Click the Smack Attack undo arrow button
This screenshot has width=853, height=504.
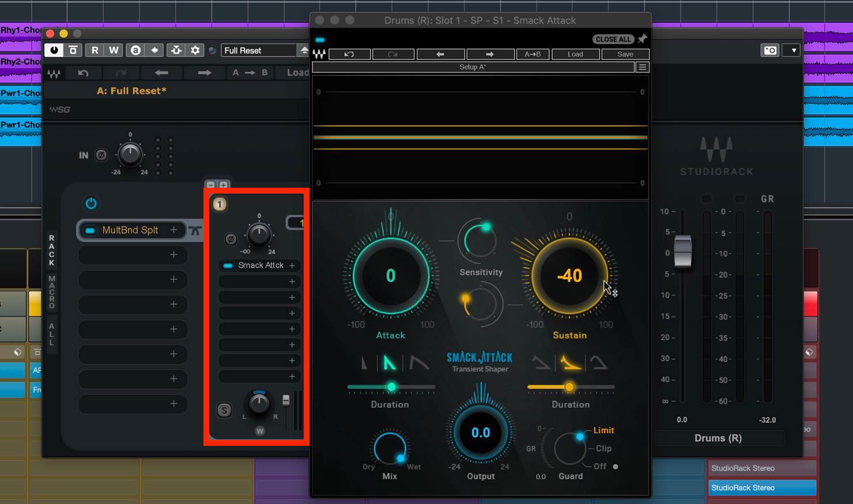click(349, 54)
